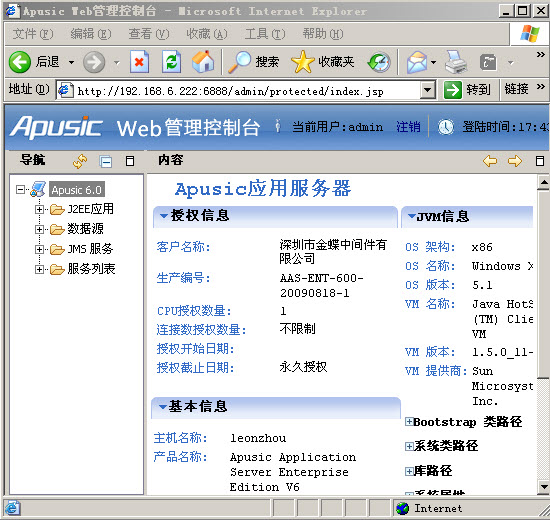
Task: Click the Internet zone globe icon
Action: click(x=403, y=508)
